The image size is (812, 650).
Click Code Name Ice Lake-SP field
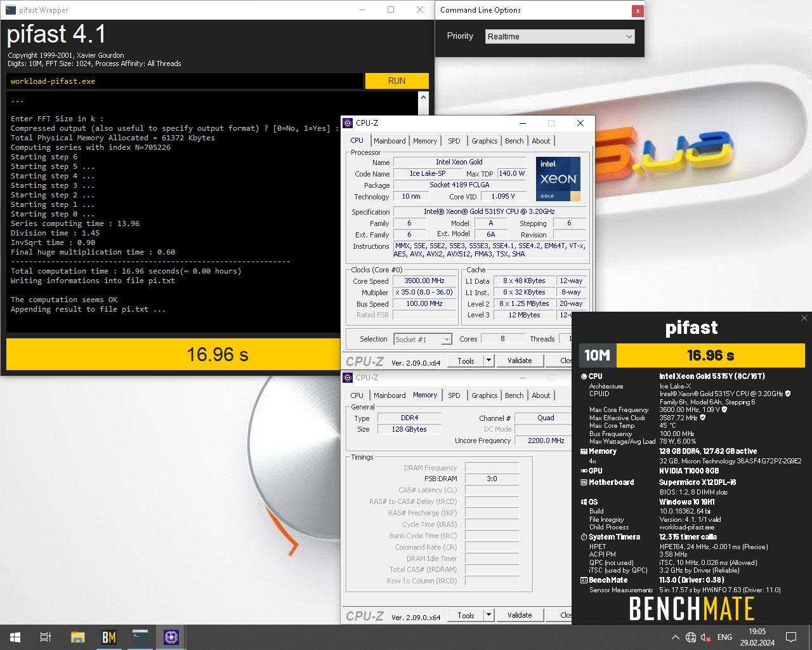[x=428, y=173]
